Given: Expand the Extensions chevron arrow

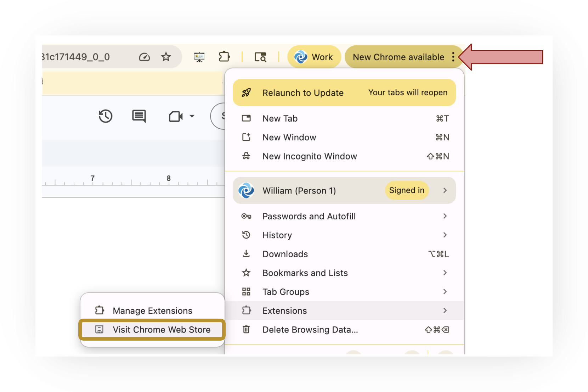Looking at the screenshot, I should click(x=445, y=310).
